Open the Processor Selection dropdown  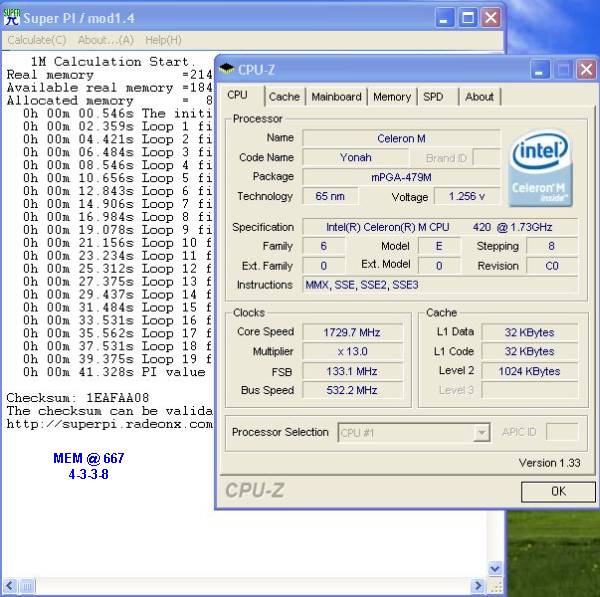coord(414,432)
